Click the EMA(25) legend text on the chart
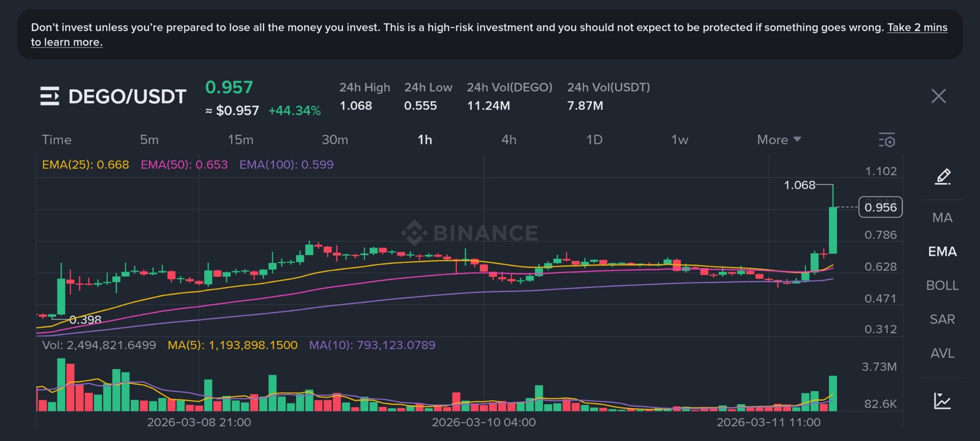Image resolution: width=980 pixels, height=441 pixels. coord(85,164)
